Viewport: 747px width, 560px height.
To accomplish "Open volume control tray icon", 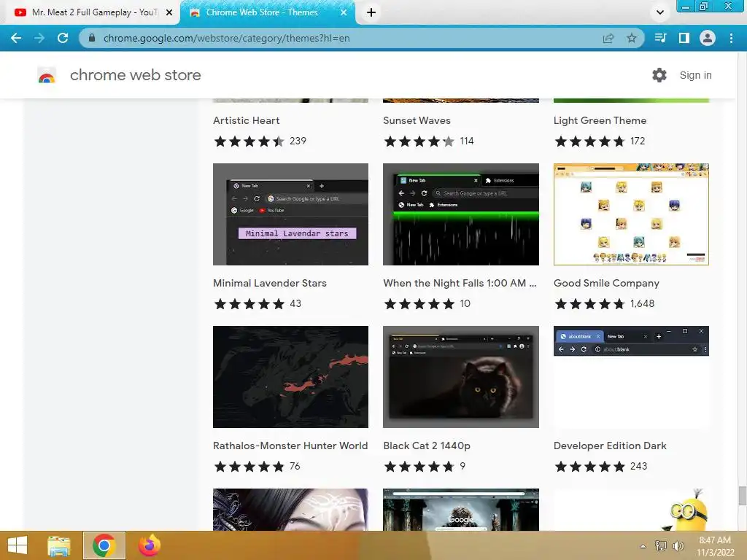I will tap(678, 546).
